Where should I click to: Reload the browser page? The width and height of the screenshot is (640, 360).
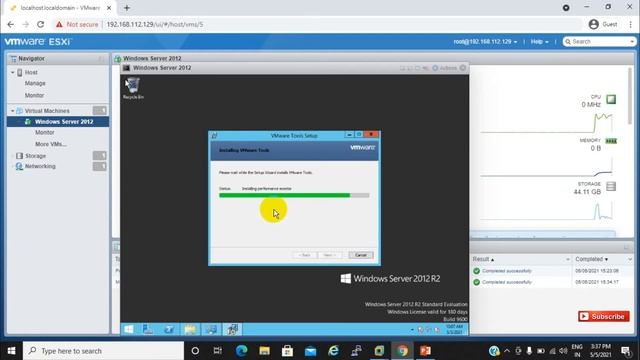tap(40, 24)
